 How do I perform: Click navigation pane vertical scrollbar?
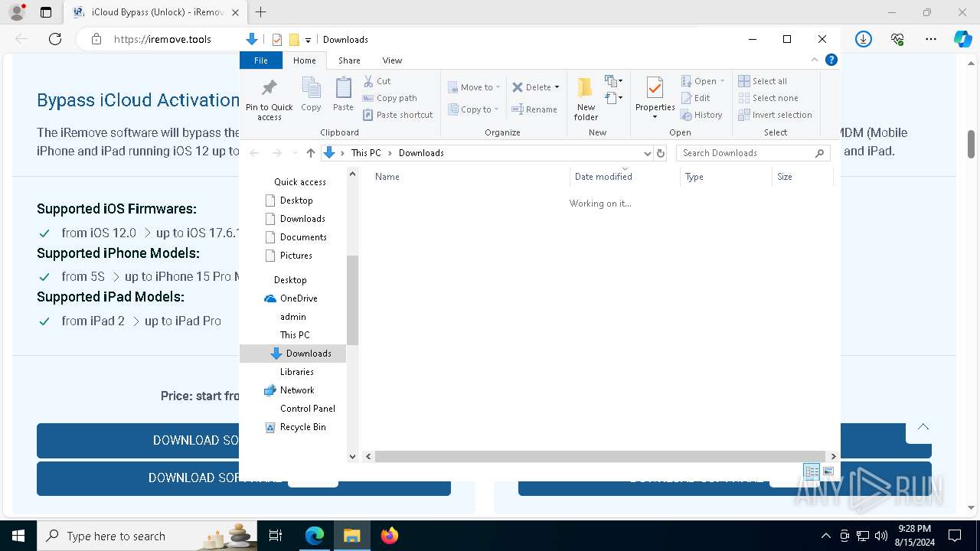pyautogui.click(x=352, y=300)
